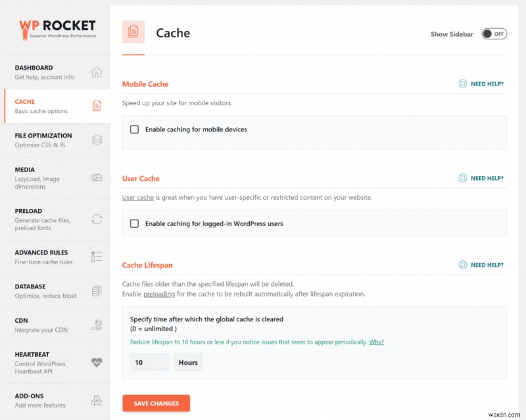Image resolution: width=526 pixels, height=420 pixels.
Task: Select the Advanced Rules list icon
Action: [x=97, y=258]
